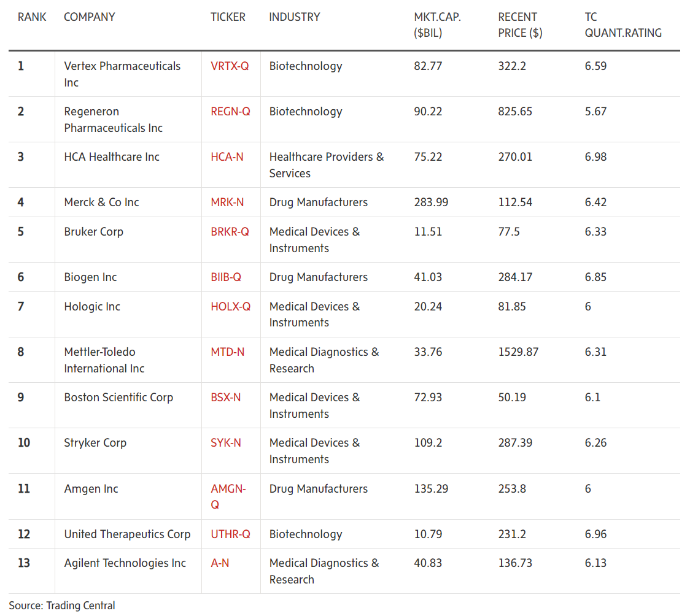Viewport: 698px width, 616px height.
Task: Click the BSX-N ticker link
Action: coord(225,398)
